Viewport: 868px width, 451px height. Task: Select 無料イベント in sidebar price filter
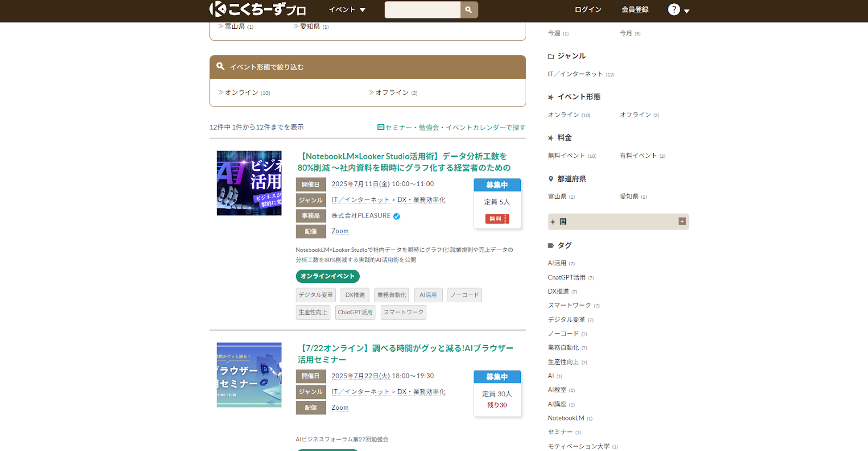coord(566,156)
